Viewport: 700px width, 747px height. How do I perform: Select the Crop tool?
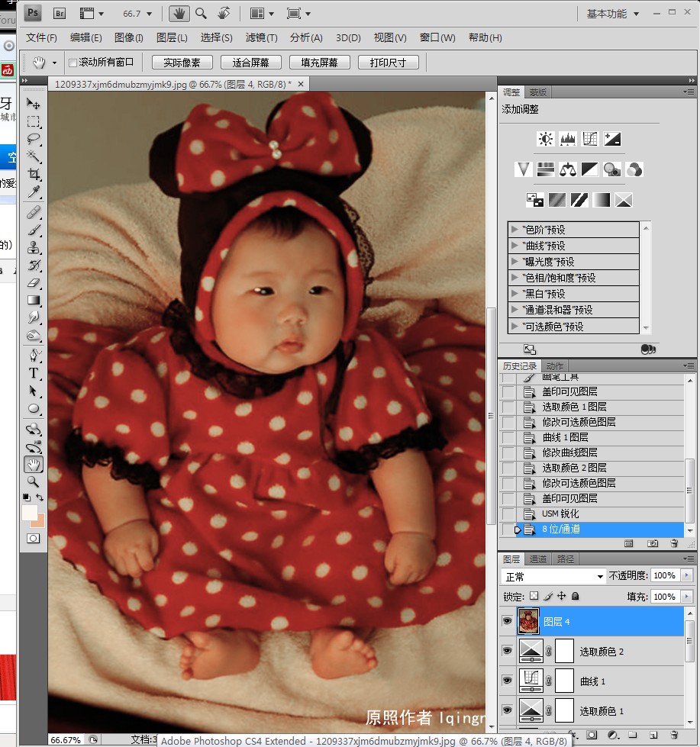[34, 174]
